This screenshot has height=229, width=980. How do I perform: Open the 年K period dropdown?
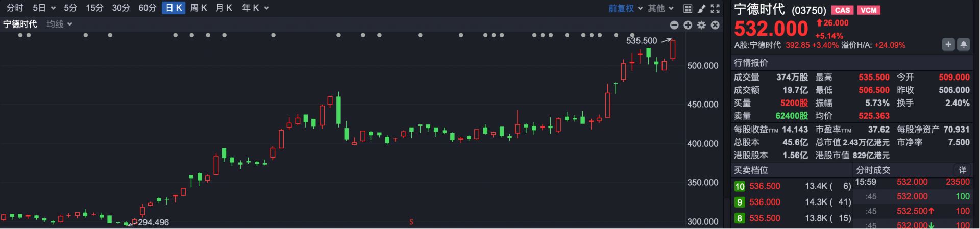tap(255, 8)
